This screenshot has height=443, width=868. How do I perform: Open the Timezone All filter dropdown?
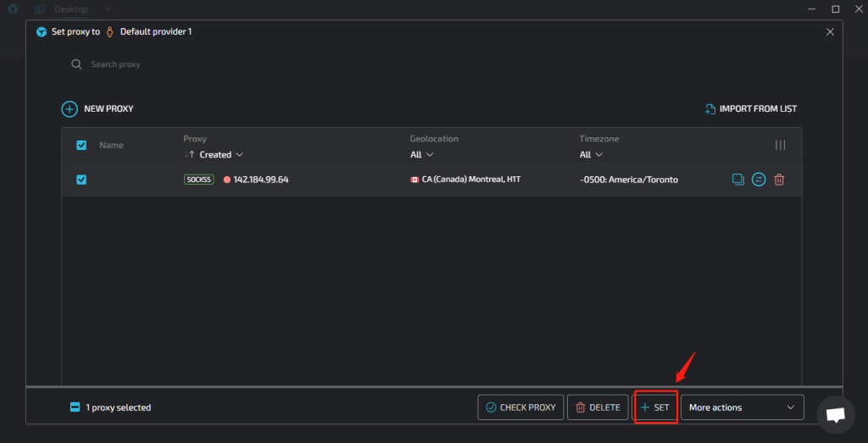[x=591, y=155]
